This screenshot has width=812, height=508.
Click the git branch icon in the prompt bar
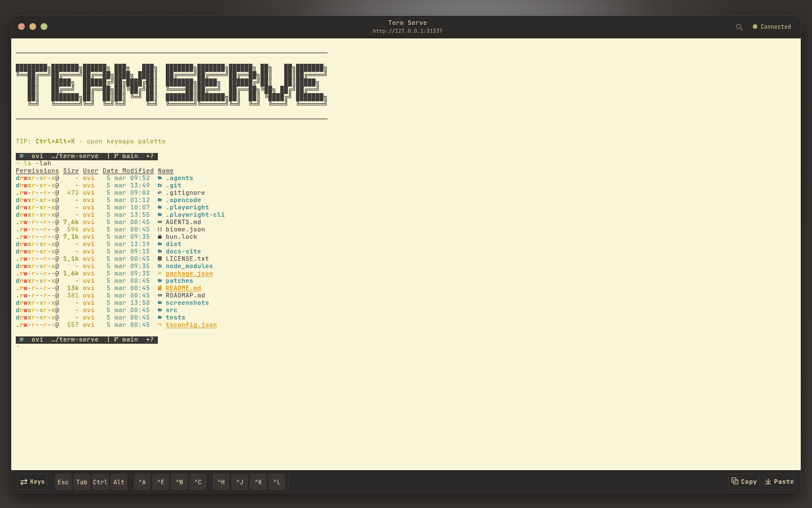[x=115, y=156]
